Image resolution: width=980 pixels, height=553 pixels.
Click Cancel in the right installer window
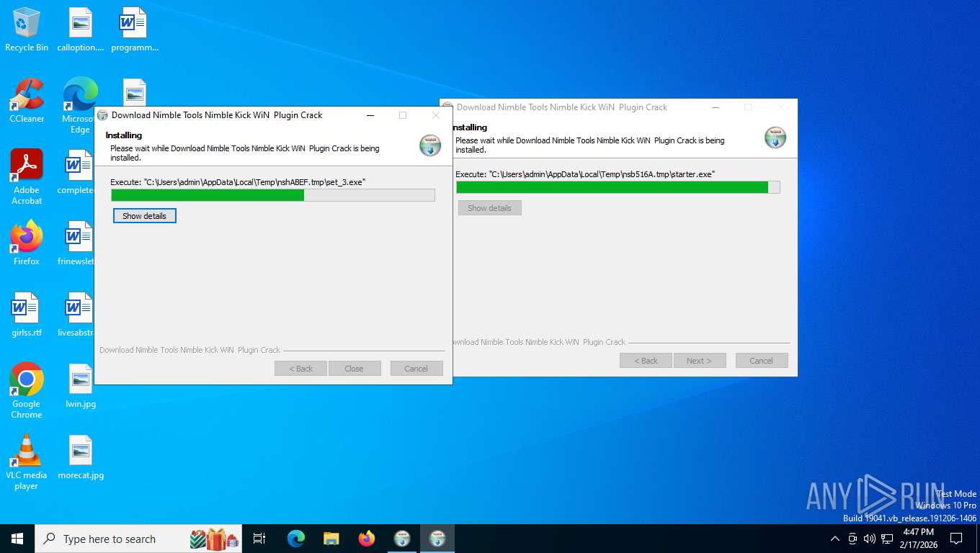click(761, 361)
